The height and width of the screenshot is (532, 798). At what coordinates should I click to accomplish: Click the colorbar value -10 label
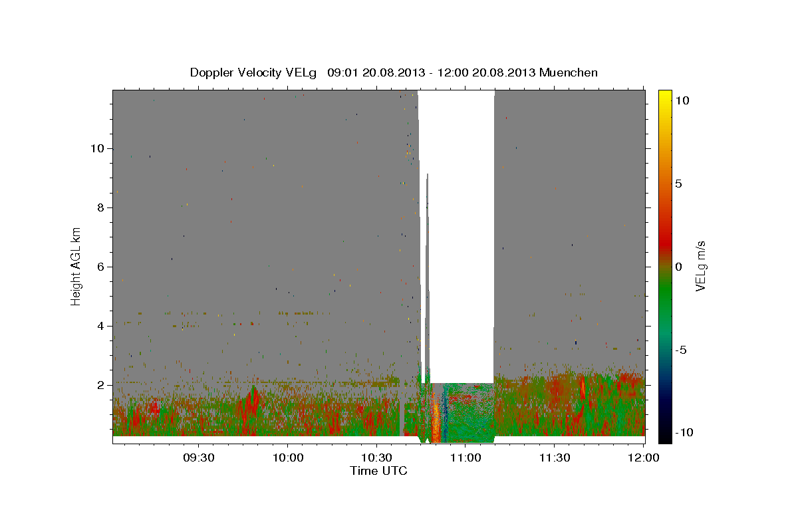tap(684, 432)
